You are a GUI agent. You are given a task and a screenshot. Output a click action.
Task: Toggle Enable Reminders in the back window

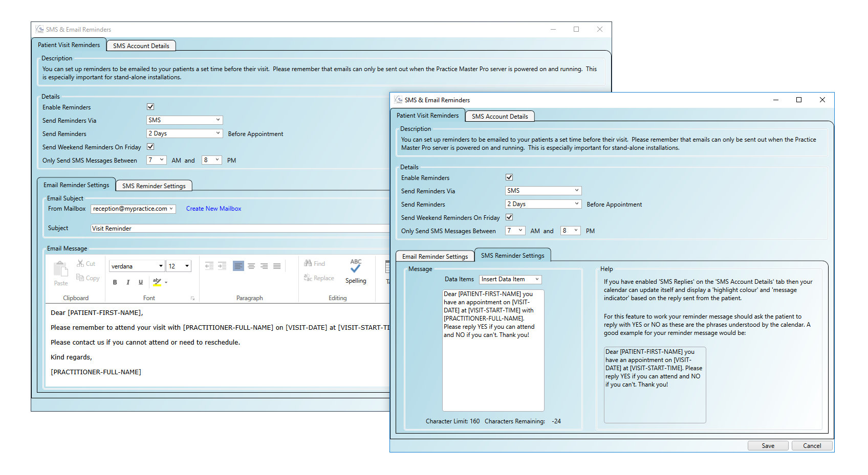click(150, 107)
